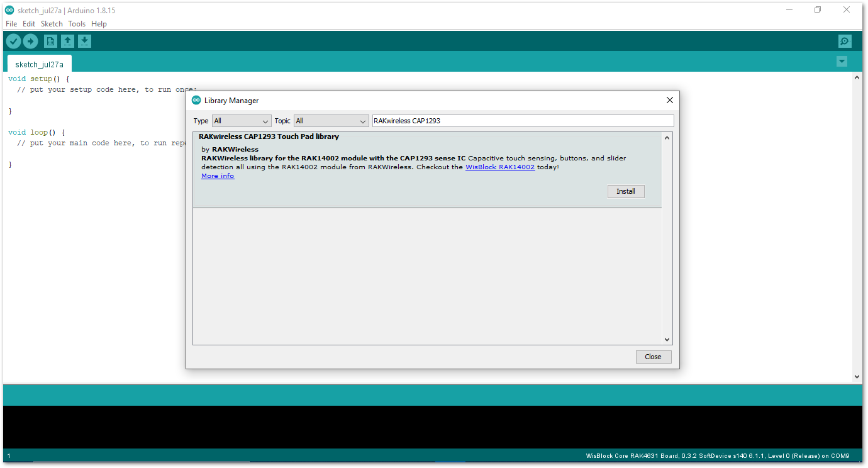Click the library list scrollbar down arrow
Image resolution: width=868 pixels, height=468 pixels.
click(x=667, y=340)
